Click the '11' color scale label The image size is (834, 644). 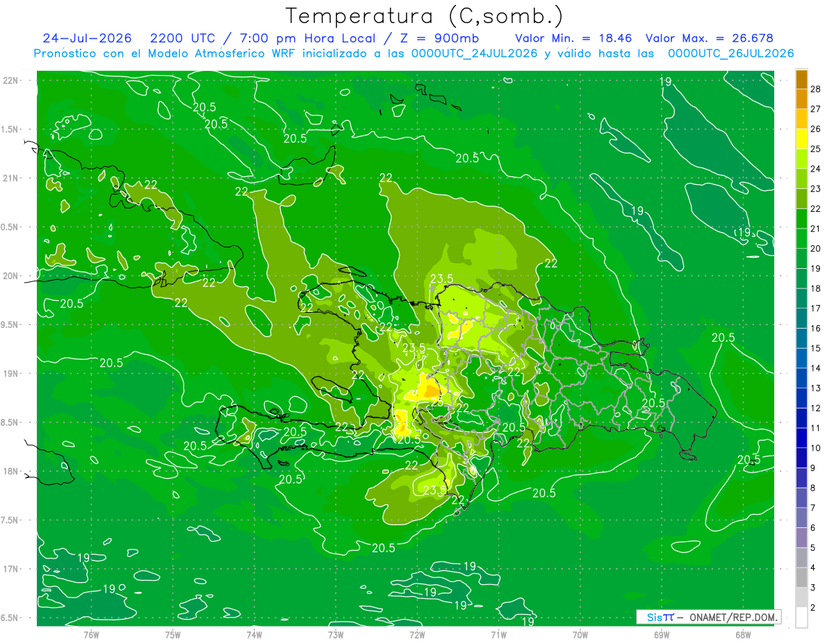coord(816,428)
